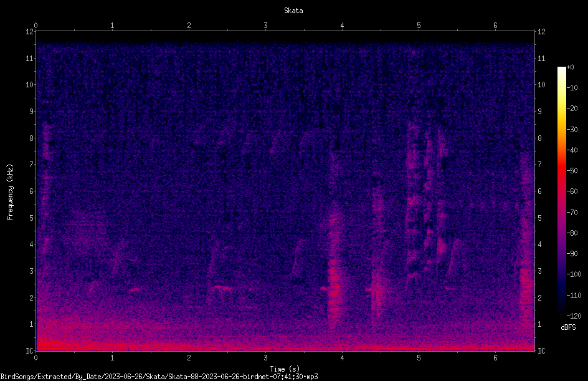588x381 pixels.
Task: Click the '3' label on bottom time axis
Action: coord(265,358)
